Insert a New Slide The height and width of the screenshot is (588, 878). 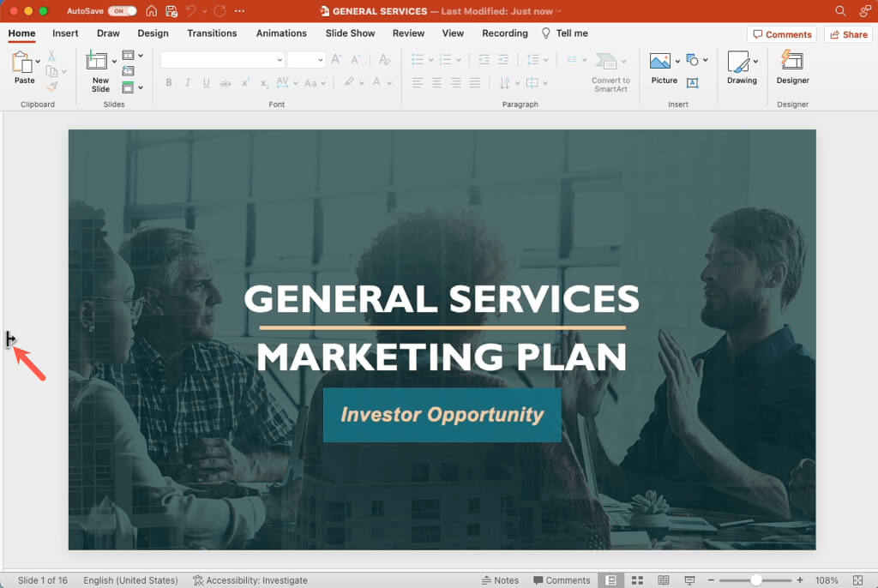tap(96, 61)
